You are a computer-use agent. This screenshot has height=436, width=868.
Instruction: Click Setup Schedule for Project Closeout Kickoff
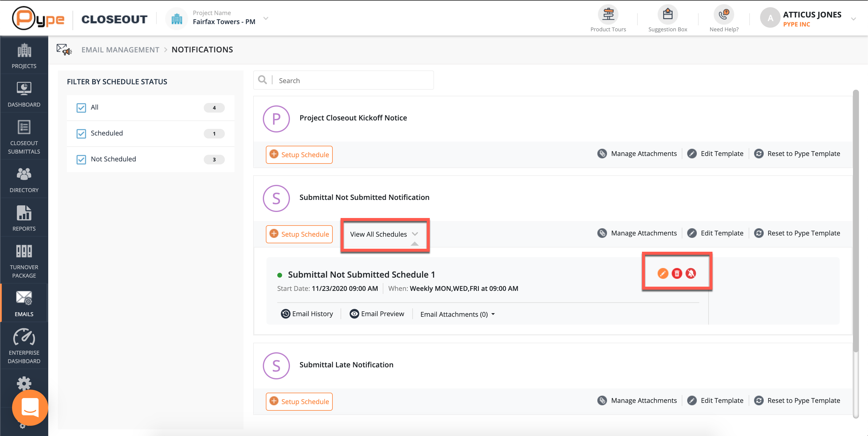click(x=299, y=155)
